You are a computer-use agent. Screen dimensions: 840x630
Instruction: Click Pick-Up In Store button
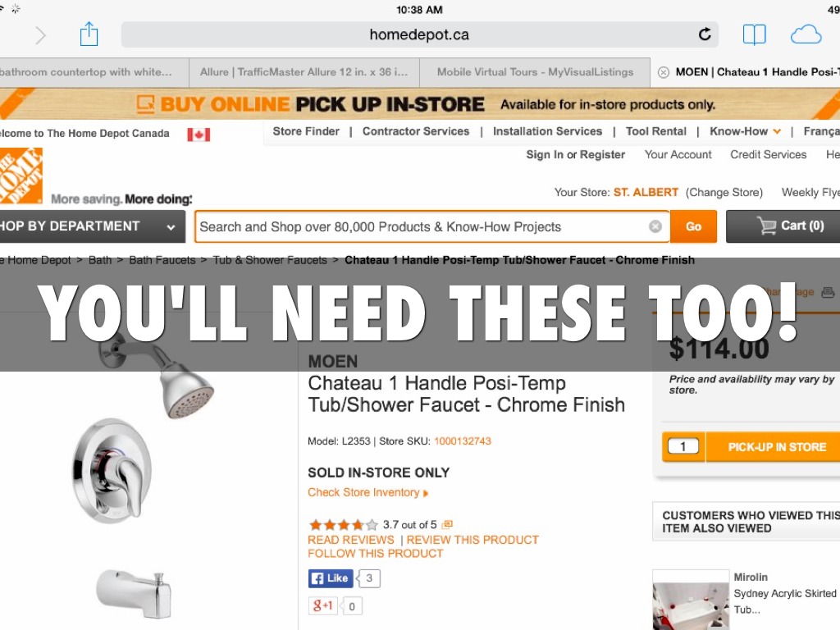pyautogui.click(x=776, y=447)
